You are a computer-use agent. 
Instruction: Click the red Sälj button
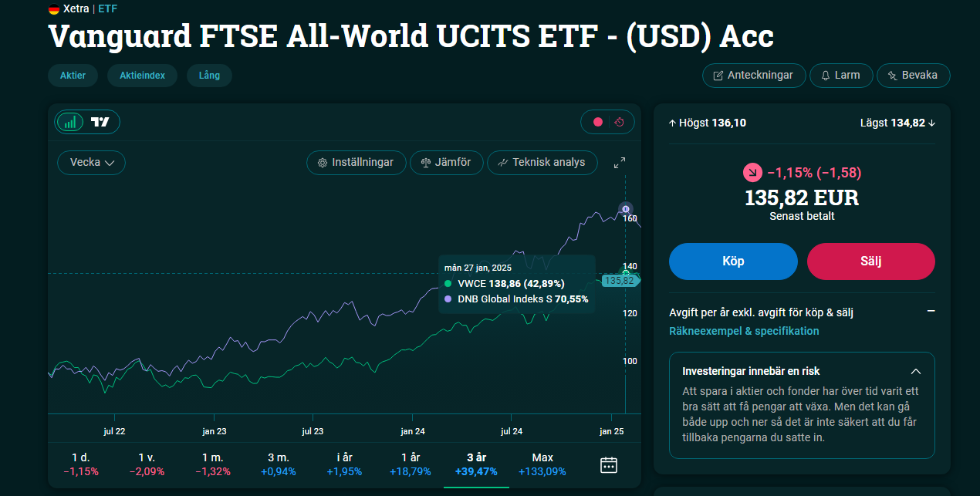pyautogui.click(x=871, y=261)
